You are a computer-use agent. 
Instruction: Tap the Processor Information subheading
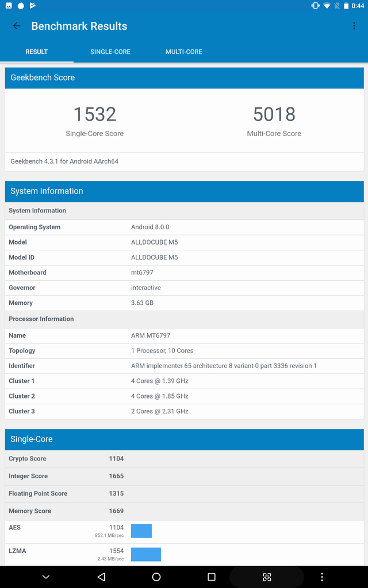41,319
